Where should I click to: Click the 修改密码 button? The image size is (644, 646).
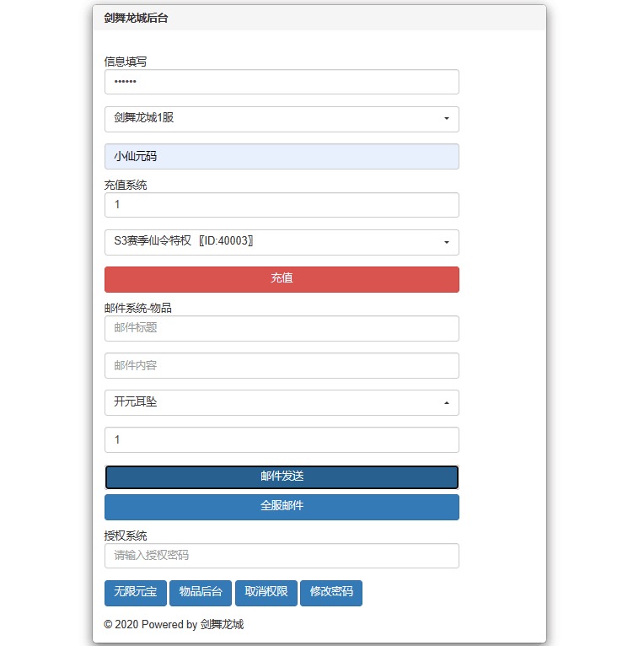click(331, 593)
